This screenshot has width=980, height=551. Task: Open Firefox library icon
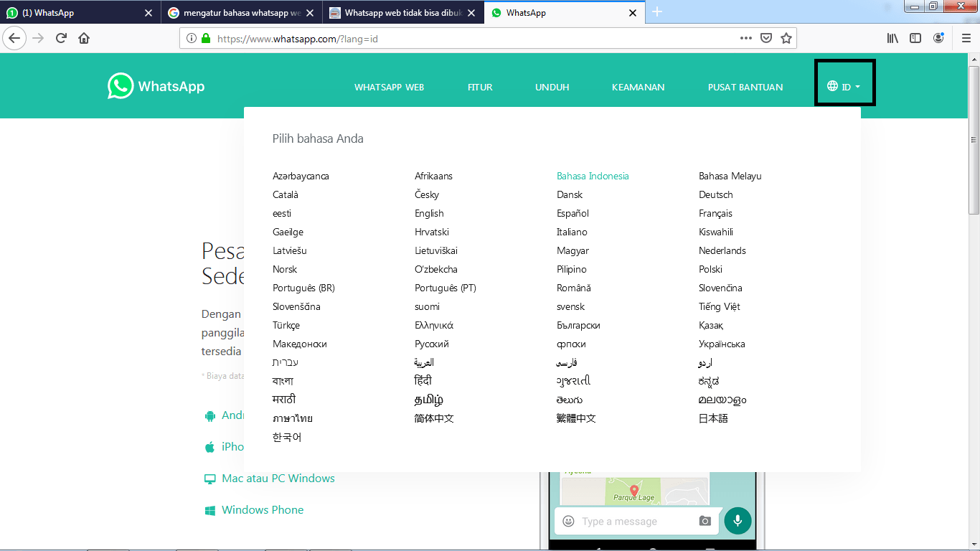tap(892, 39)
